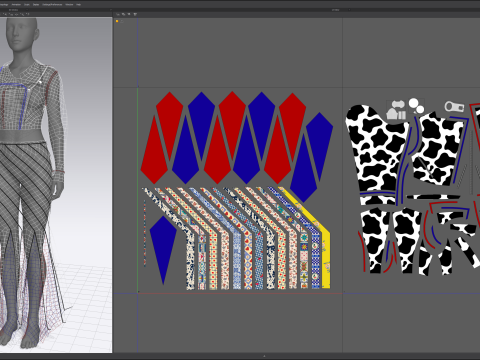This screenshot has width=480, height=360.
Task: Click first icon in 2D window toolbar
Action: pos(118,14)
